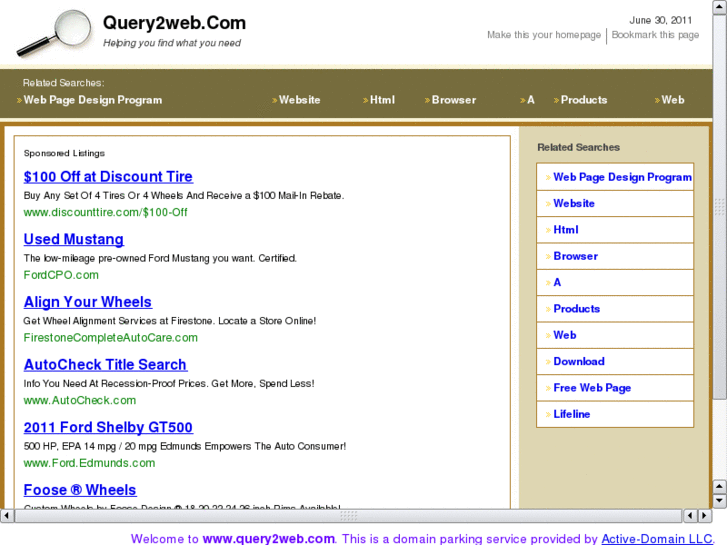
Task: Open '2011 Ford Shelby GT500' listing
Action: [108, 427]
